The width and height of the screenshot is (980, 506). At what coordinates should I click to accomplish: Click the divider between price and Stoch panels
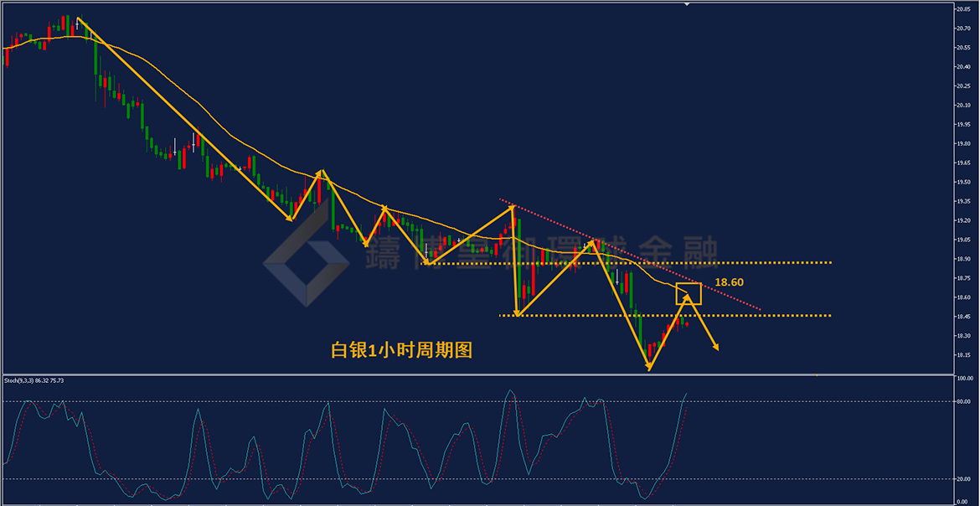pyautogui.click(x=477, y=374)
